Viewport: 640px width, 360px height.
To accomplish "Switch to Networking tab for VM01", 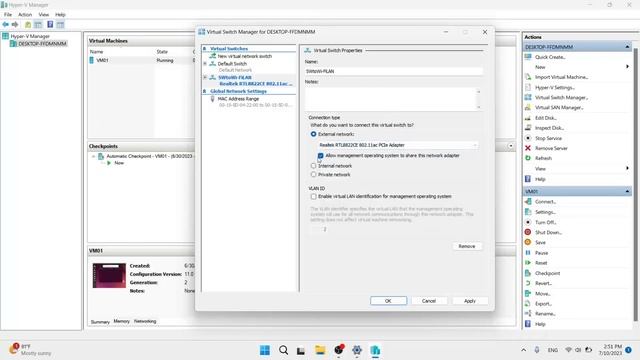I will pos(145,322).
